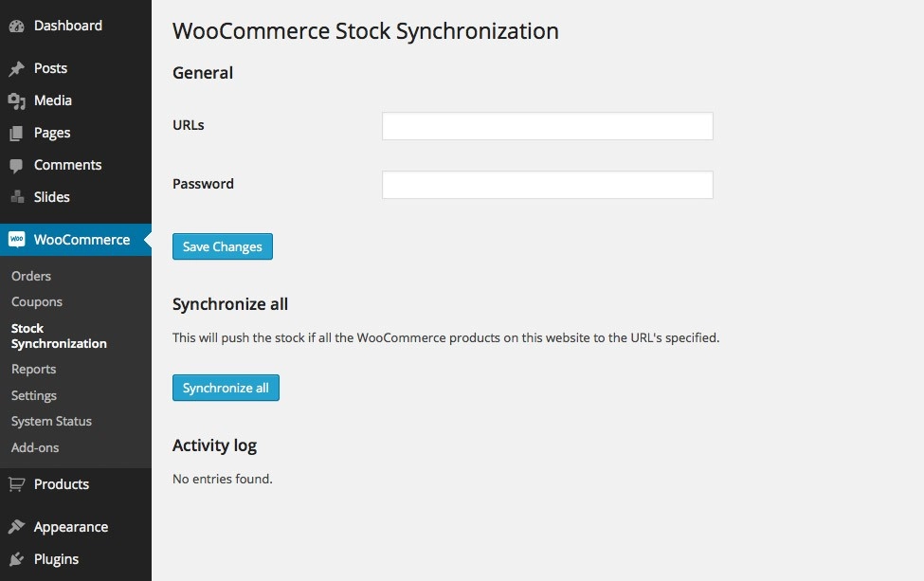Viewport: 924px width, 581px height.
Task: Focus the Password input field
Action: 547,184
